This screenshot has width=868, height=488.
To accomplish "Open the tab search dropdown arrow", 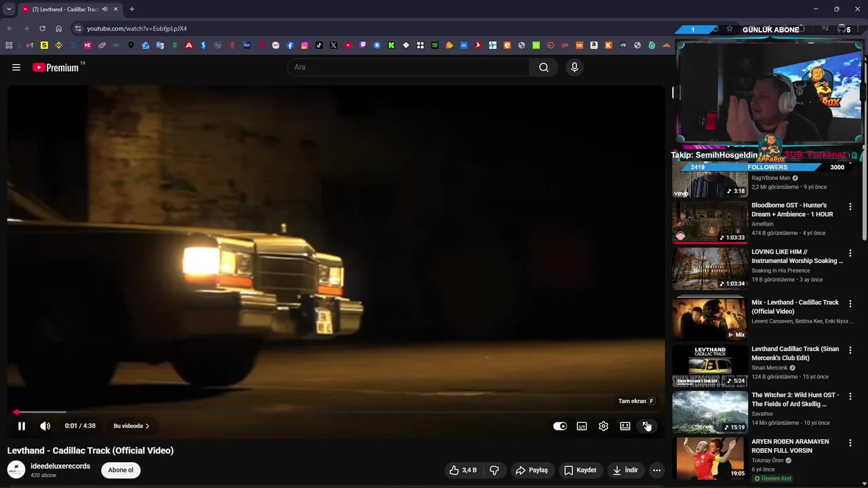I will click(x=9, y=9).
